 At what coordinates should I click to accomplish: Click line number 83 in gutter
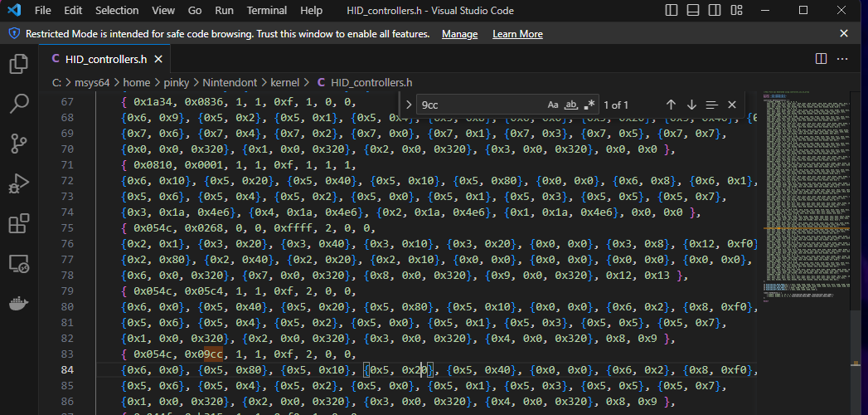pos(66,354)
